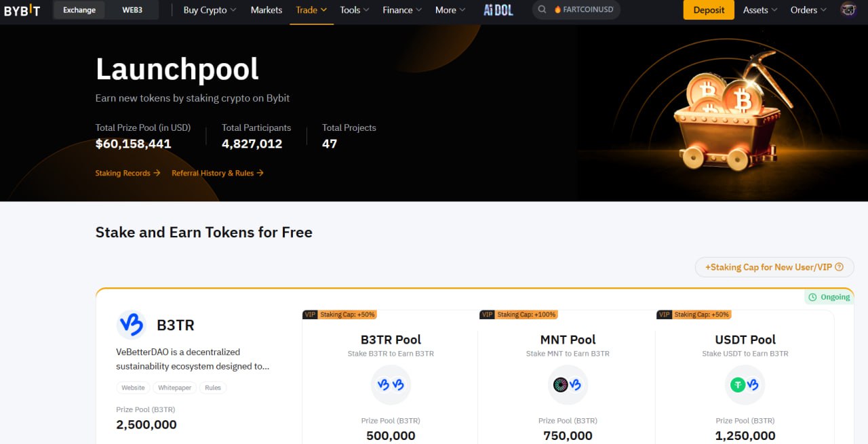The height and width of the screenshot is (444, 868).
Task: Click the B3TR Pool title
Action: click(x=391, y=340)
